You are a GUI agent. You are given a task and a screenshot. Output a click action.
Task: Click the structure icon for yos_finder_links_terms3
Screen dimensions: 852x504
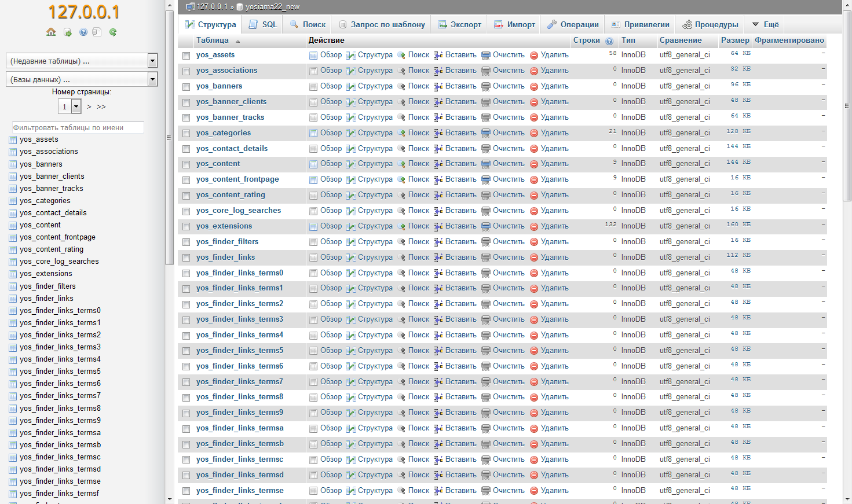(351, 320)
